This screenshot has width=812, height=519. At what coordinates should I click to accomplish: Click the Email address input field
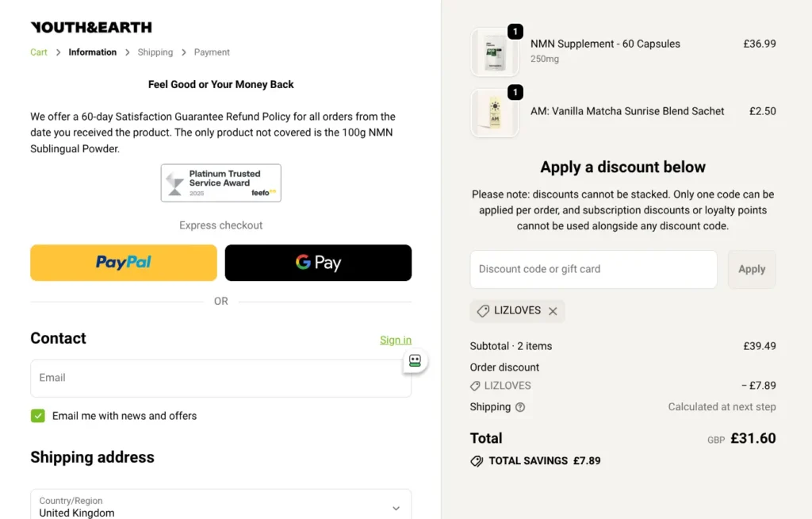(220, 379)
